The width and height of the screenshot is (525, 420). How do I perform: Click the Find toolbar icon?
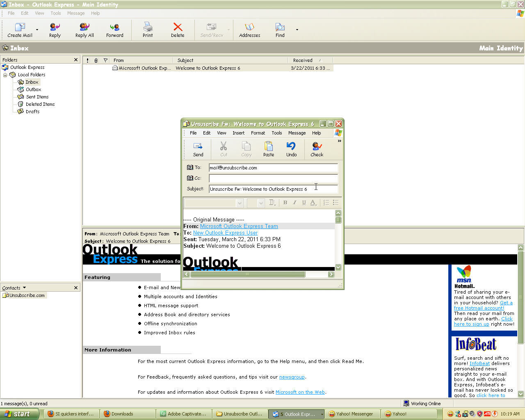[280, 27]
